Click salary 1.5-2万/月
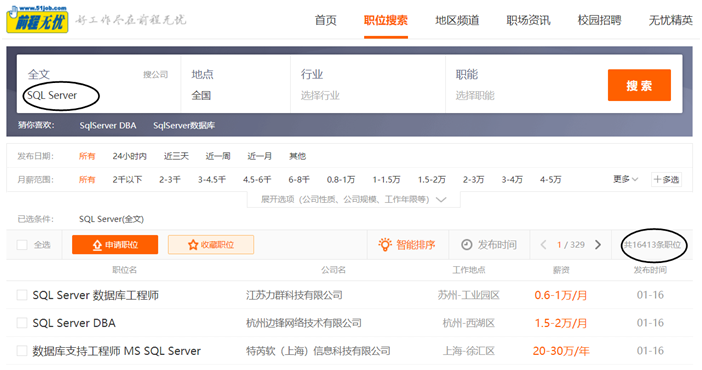Screen dimensions: 702x370 click(x=561, y=323)
